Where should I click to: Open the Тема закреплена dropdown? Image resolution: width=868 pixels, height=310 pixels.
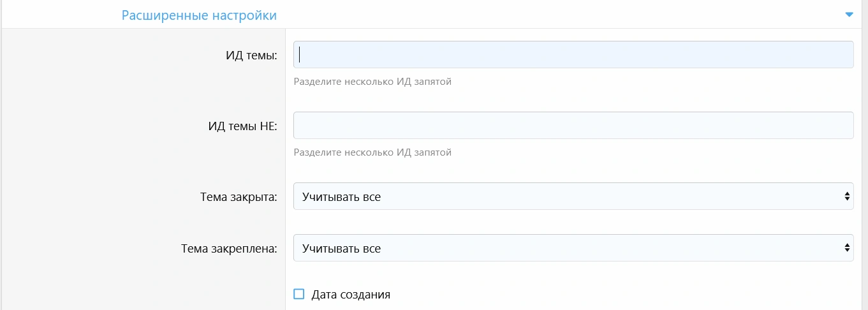573,248
